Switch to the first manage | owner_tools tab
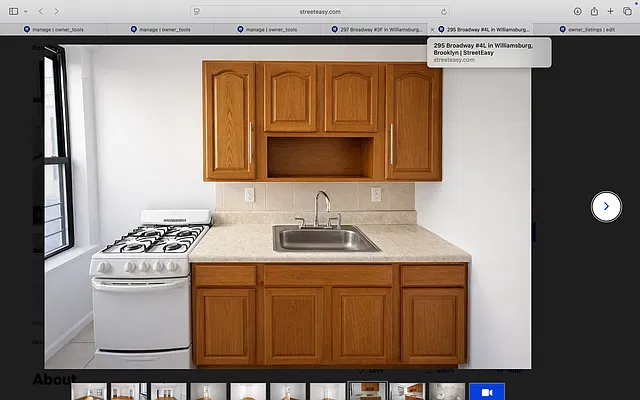Viewport: 640px width, 400px height. pyautogui.click(x=53, y=29)
